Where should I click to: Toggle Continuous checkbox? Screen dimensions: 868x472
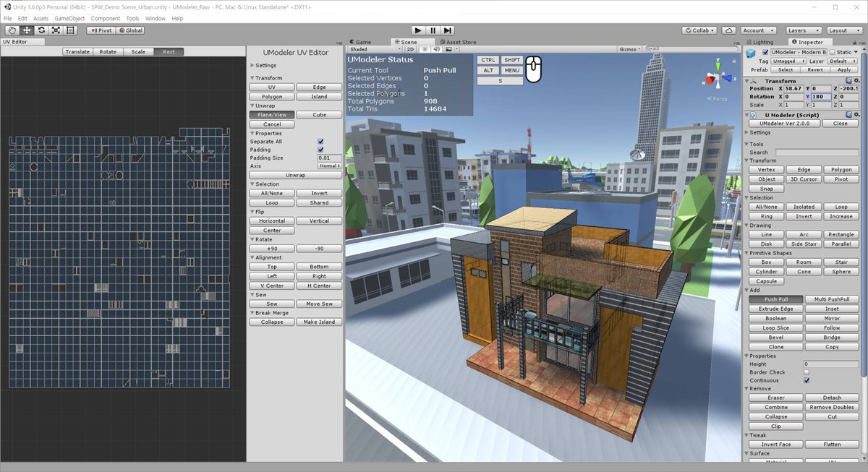(807, 380)
